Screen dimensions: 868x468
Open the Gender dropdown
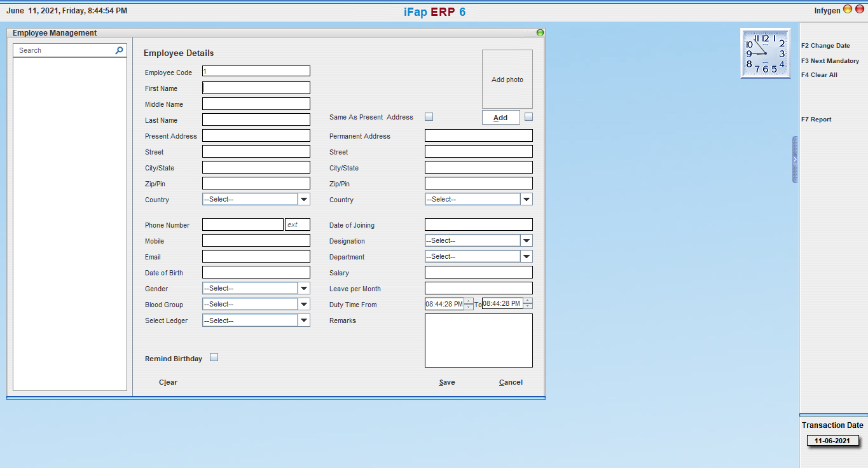tap(304, 289)
